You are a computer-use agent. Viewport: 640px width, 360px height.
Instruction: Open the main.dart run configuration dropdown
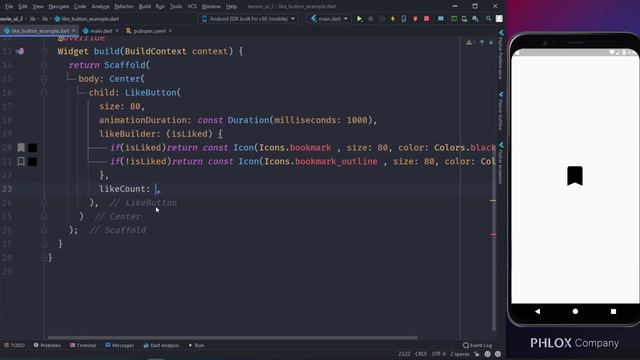[329, 19]
